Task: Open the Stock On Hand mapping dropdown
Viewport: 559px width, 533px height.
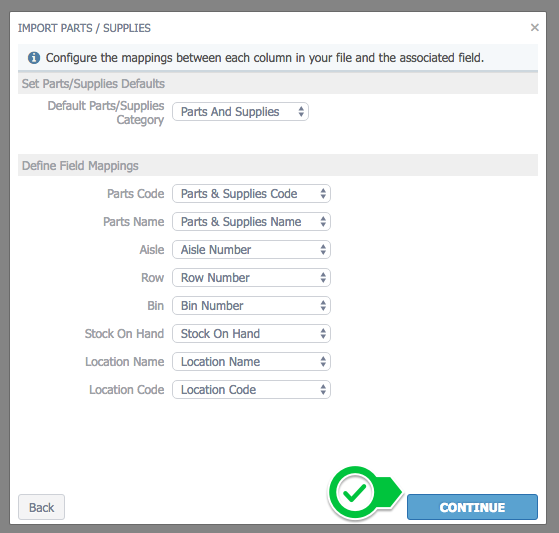Action: point(251,334)
